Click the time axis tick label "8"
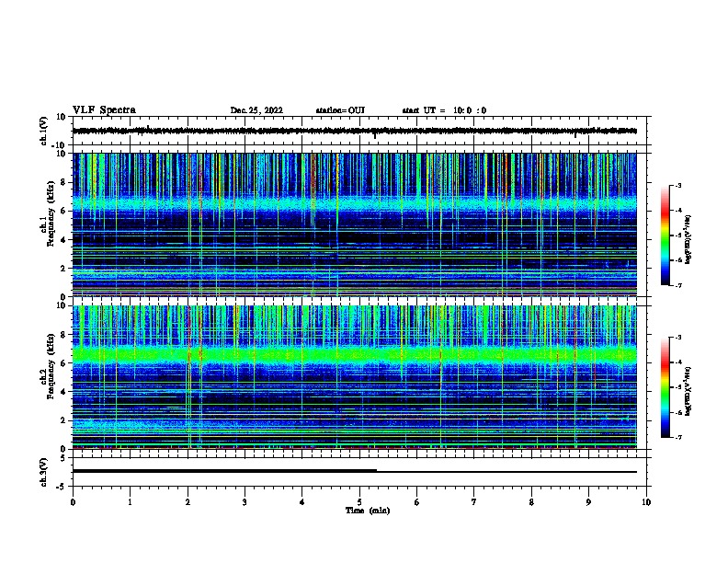This screenshot has height=563, width=728. (531, 502)
